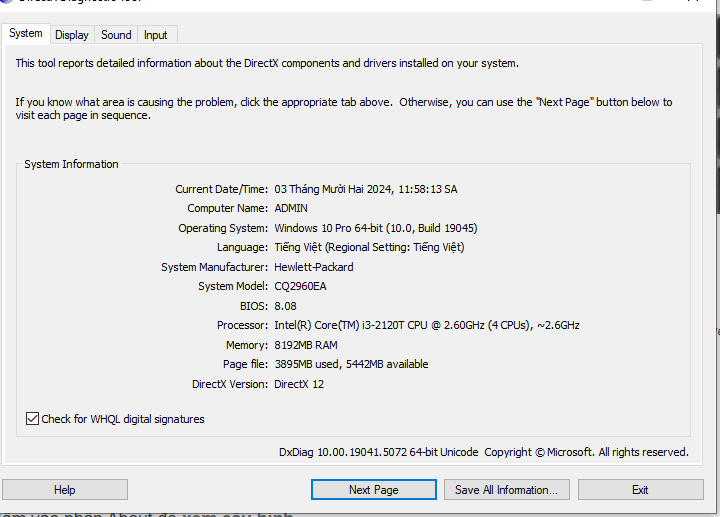
Task: Click the DirectX 12 version text
Action: tap(299, 384)
